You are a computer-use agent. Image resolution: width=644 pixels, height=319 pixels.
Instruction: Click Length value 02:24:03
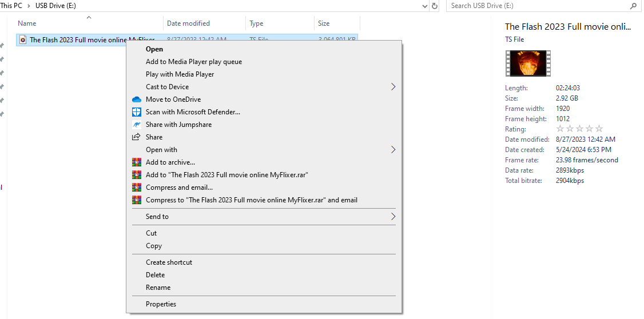[x=568, y=88]
